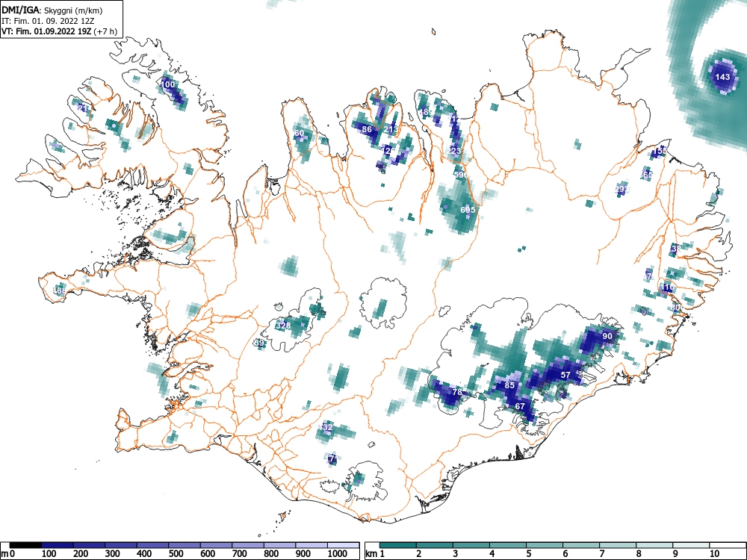Click the 328 value label on the map
Viewport: 747px width, 560px height.
(283, 326)
